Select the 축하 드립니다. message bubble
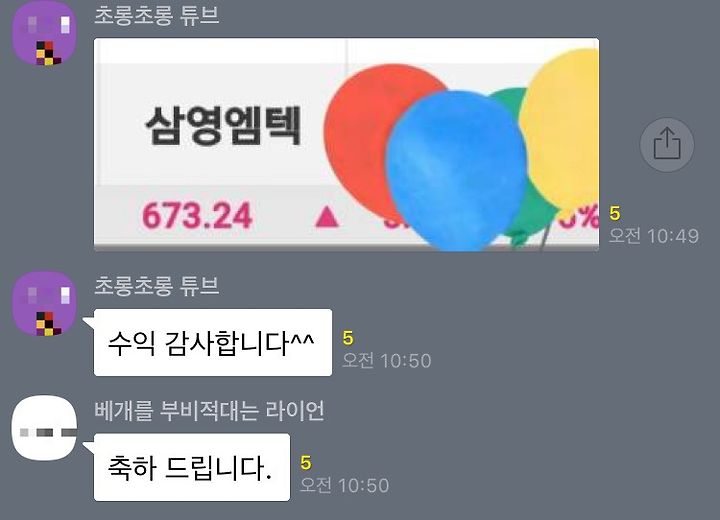This screenshot has width=720, height=520. pyautogui.click(x=191, y=467)
